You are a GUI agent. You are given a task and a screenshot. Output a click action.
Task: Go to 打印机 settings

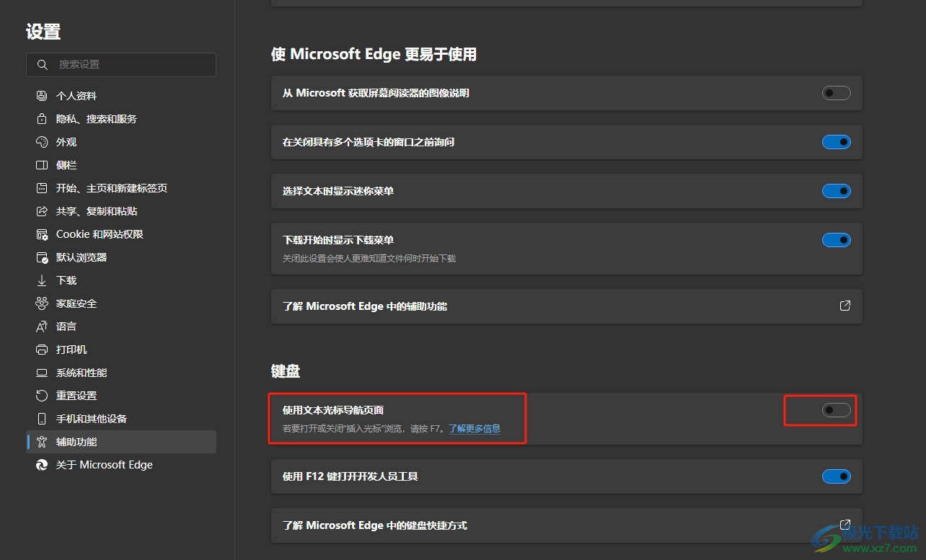pyautogui.click(x=121, y=350)
